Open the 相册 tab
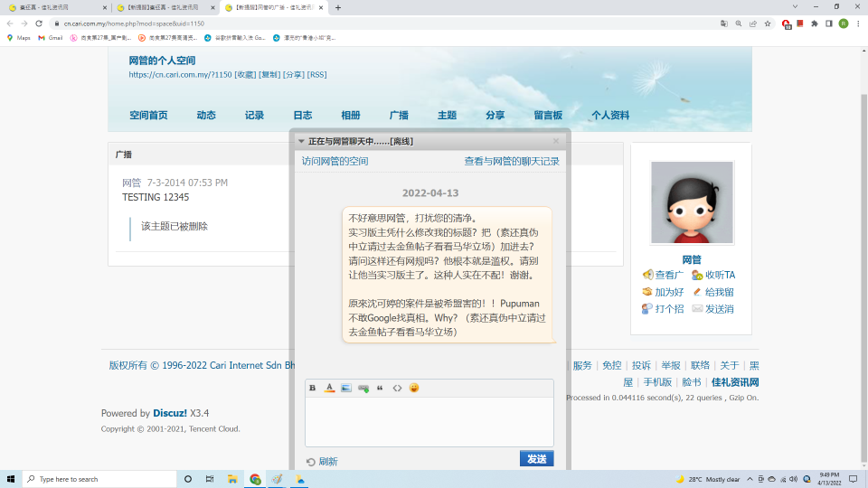 click(x=351, y=115)
